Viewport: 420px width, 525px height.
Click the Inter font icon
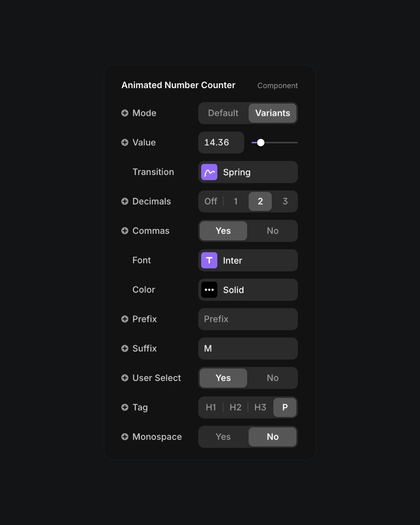(209, 260)
